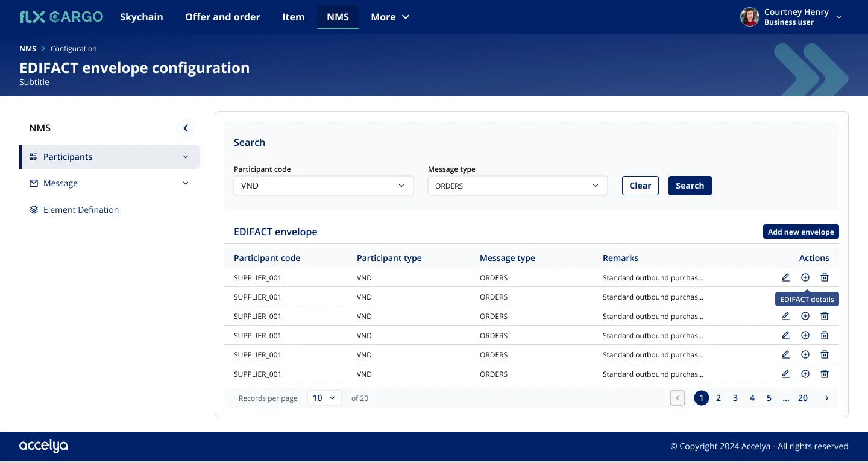Click Add new envelope
This screenshot has width=868, height=463.
(x=801, y=231)
